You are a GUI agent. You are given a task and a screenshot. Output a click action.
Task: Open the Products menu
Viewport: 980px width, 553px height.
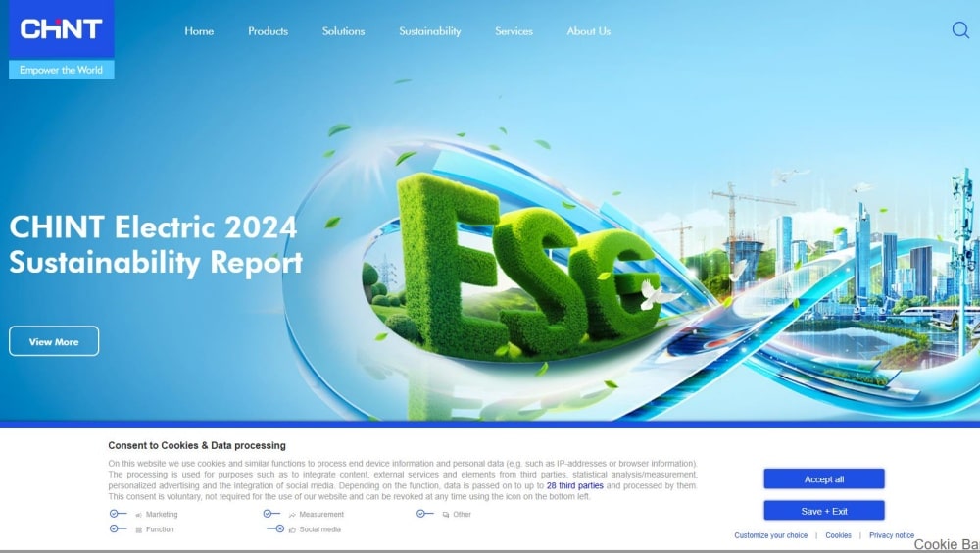coord(269,31)
